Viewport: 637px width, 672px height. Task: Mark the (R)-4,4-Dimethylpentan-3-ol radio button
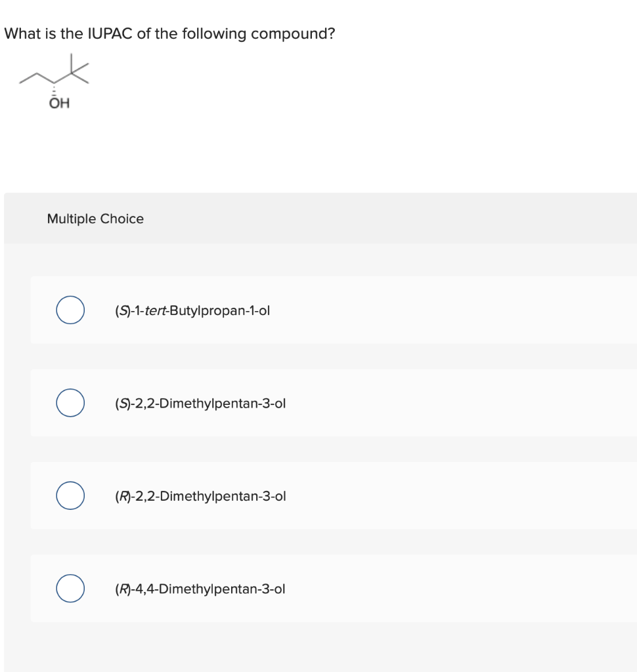[70, 589]
